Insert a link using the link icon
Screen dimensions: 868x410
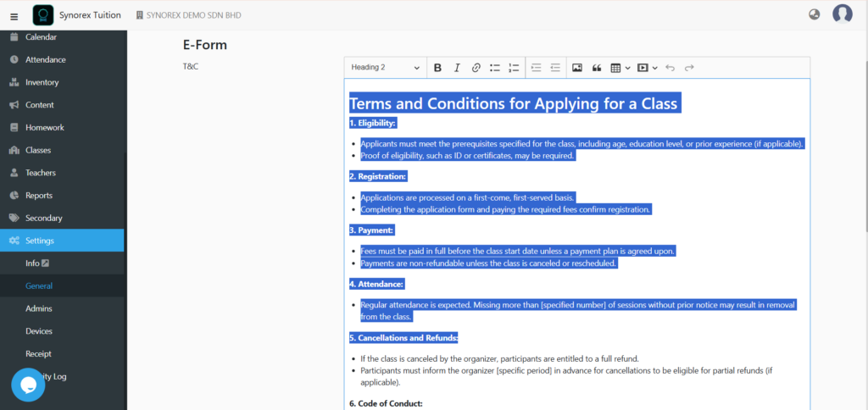click(x=476, y=68)
